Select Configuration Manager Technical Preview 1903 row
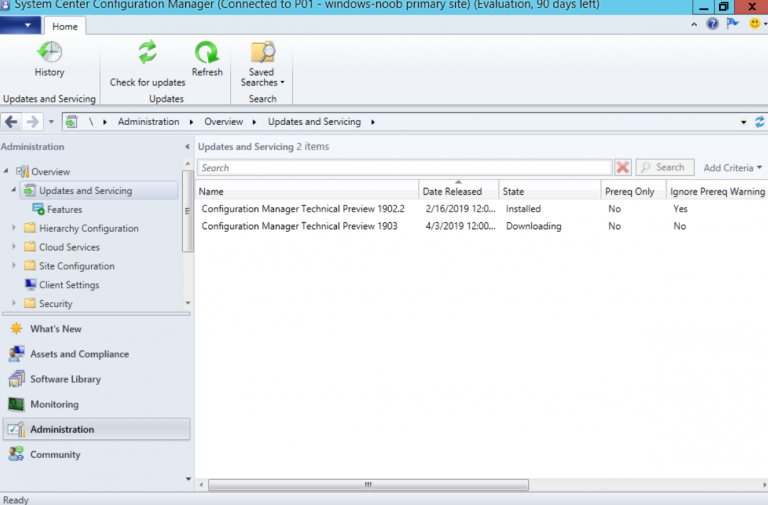Viewport: 768px width, 505px height. [x=481, y=226]
